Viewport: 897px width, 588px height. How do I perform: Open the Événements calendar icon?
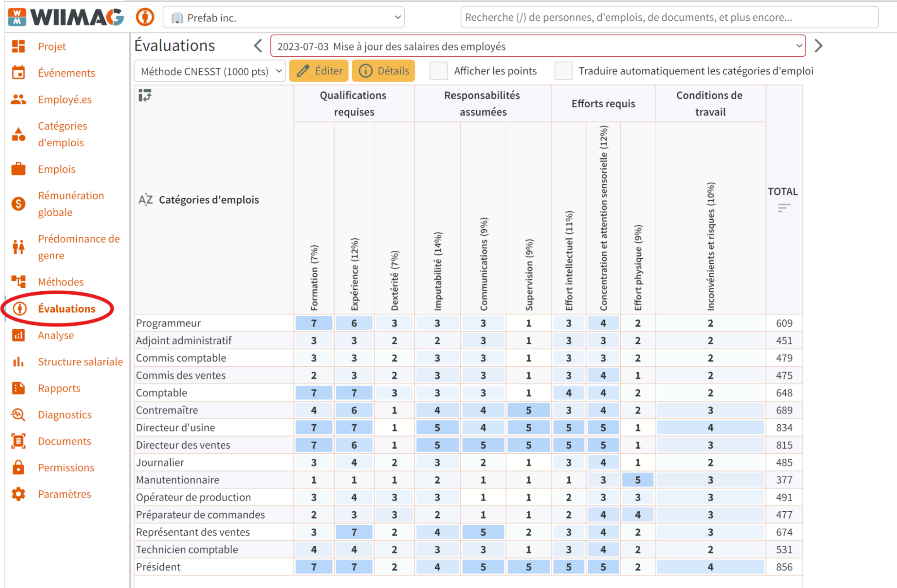pos(18,73)
